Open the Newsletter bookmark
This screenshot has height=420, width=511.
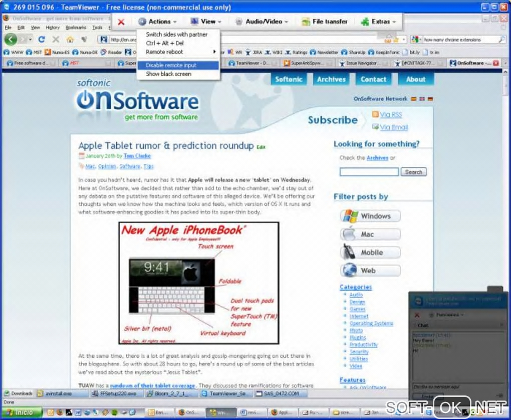click(x=324, y=52)
